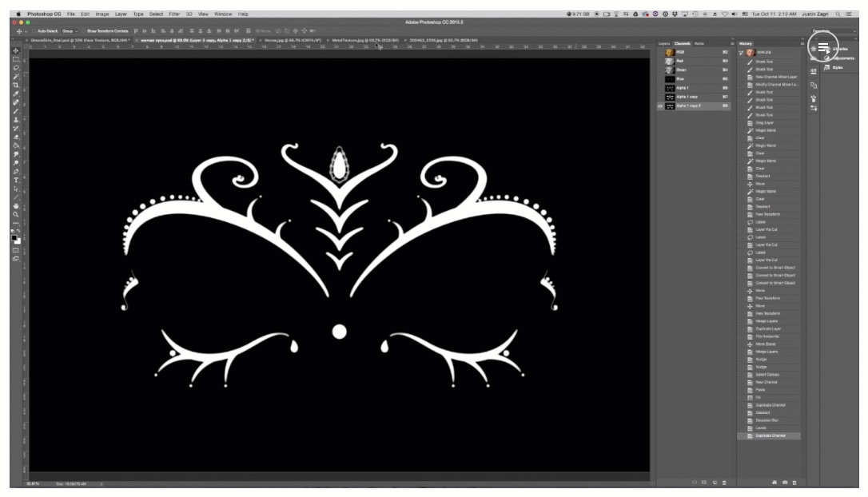Create new document from current state icon

coord(774,483)
